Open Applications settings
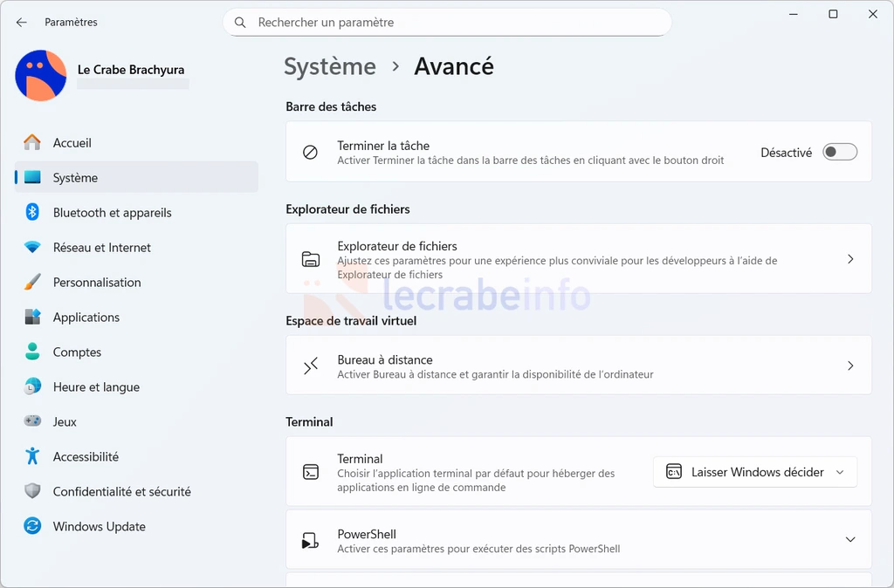 click(x=136, y=317)
